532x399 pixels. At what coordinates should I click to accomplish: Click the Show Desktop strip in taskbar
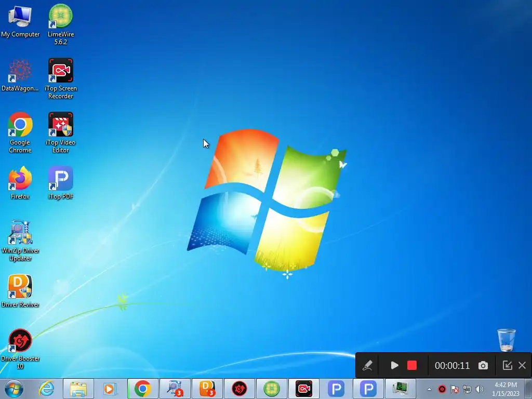pos(528,389)
